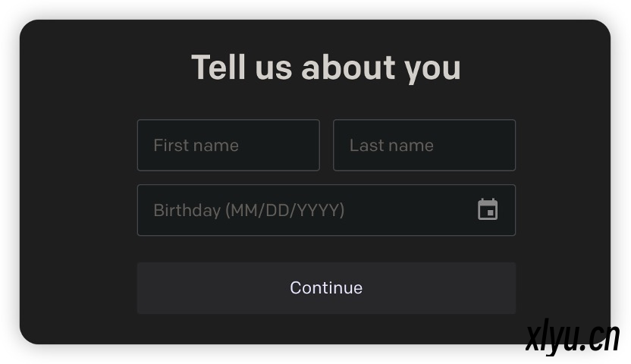Click the xlyu.cn watermark text

point(573,337)
